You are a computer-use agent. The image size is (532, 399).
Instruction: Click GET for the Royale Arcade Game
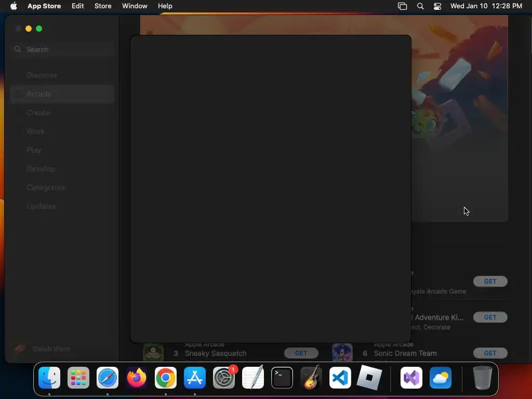click(490, 281)
